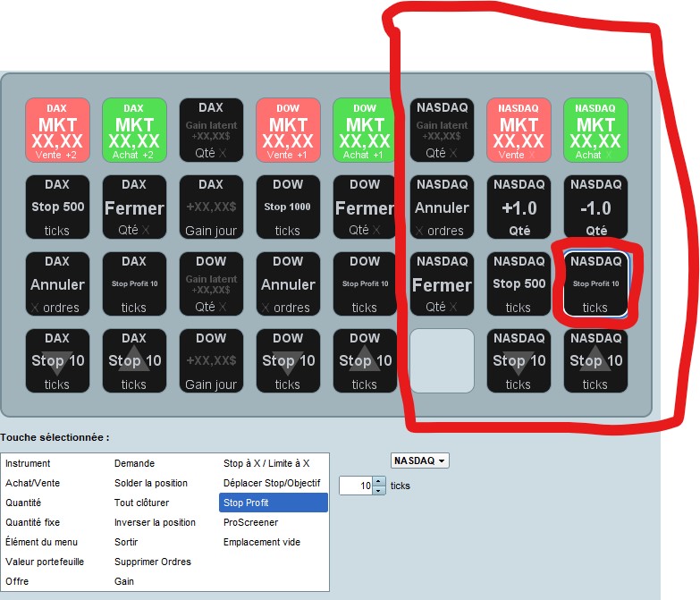Select the NASDAQ Stop 10 down-arrow key

519,360
